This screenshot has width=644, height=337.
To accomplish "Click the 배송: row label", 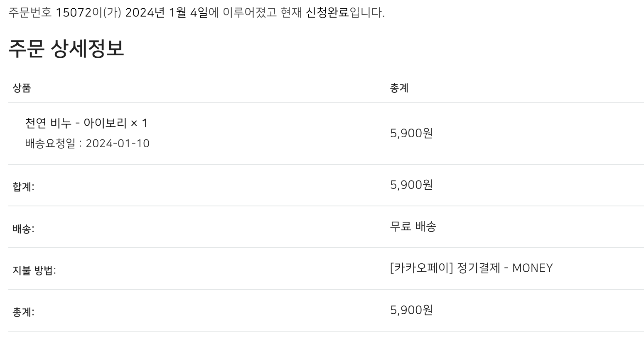I will point(23,229).
